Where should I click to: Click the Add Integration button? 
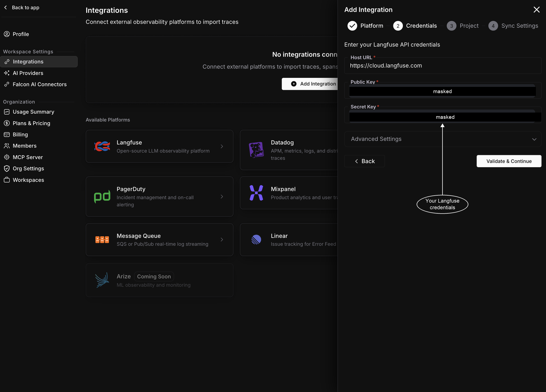point(310,84)
